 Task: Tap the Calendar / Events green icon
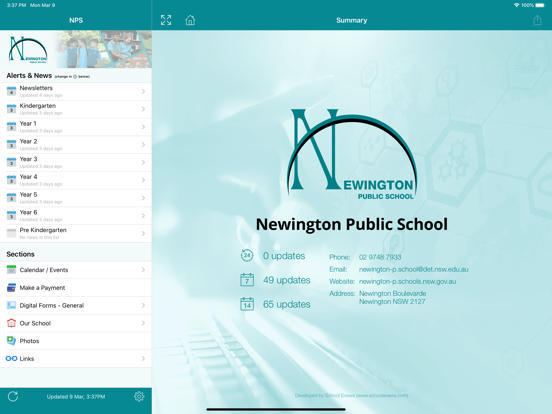click(11, 270)
